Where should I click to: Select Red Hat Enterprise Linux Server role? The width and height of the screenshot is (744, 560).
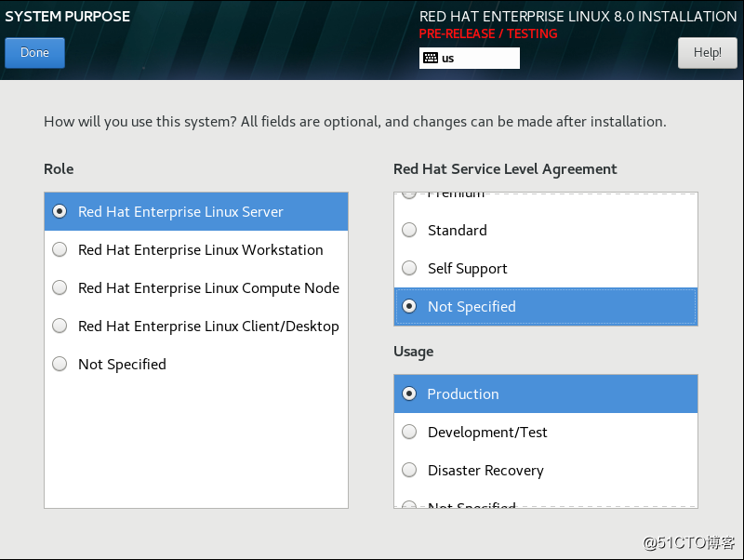[196, 212]
